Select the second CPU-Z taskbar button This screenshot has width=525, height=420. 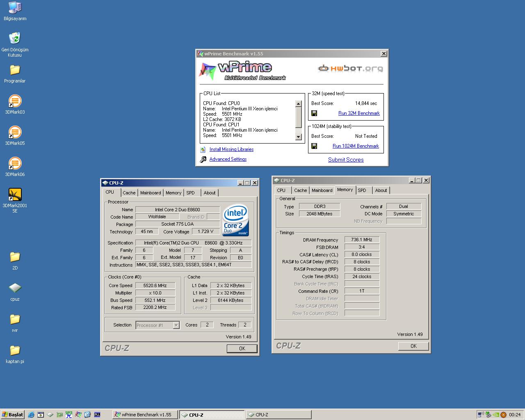pos(278,415)
